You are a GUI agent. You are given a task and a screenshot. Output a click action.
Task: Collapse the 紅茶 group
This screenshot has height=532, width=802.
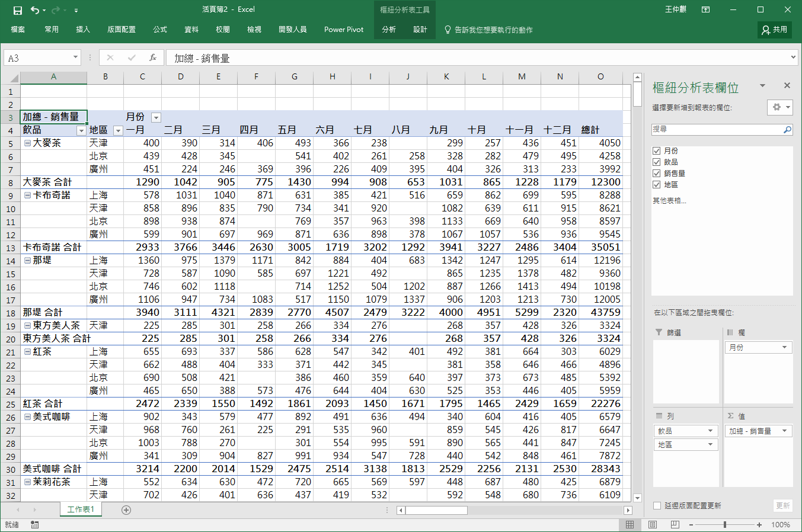(27, 351)
